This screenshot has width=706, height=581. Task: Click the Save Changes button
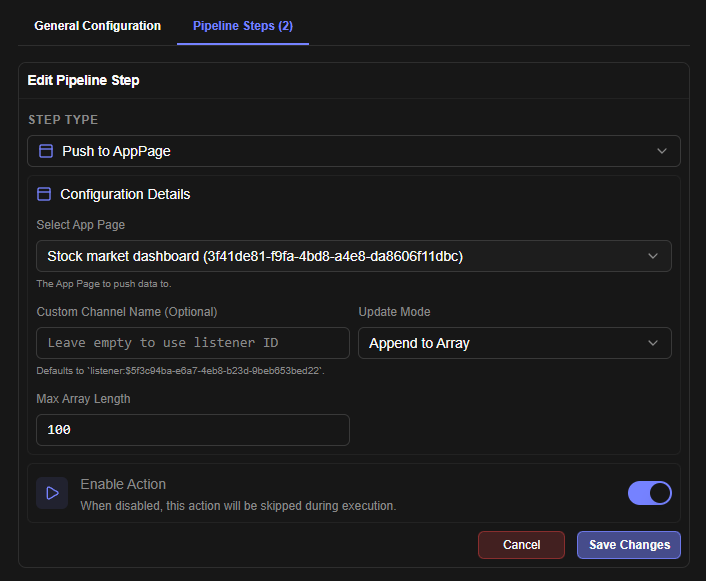coord(629,545)
